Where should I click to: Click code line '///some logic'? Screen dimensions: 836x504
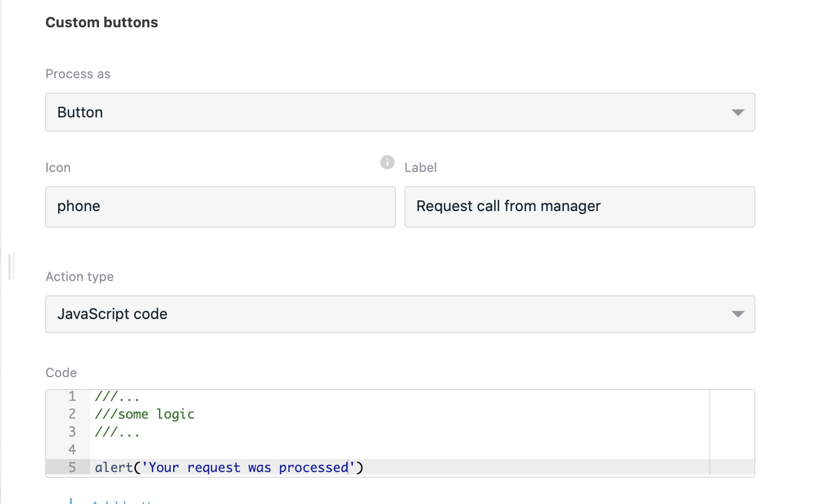click(x=145, y=414)
